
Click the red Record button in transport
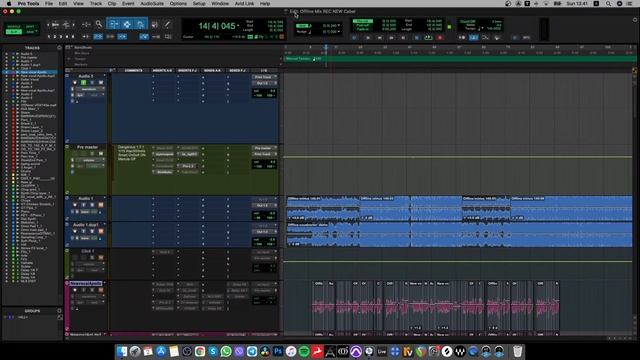(x=440, y=38)
